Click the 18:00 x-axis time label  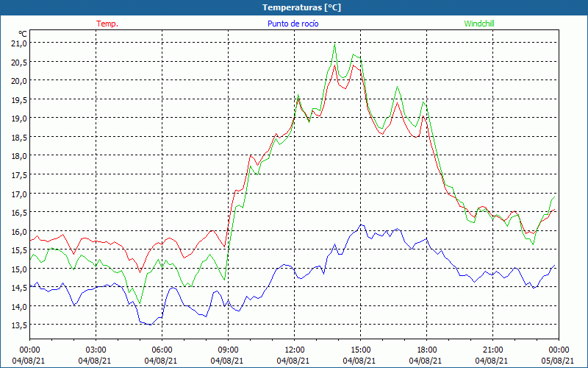(x=426, y=350)
